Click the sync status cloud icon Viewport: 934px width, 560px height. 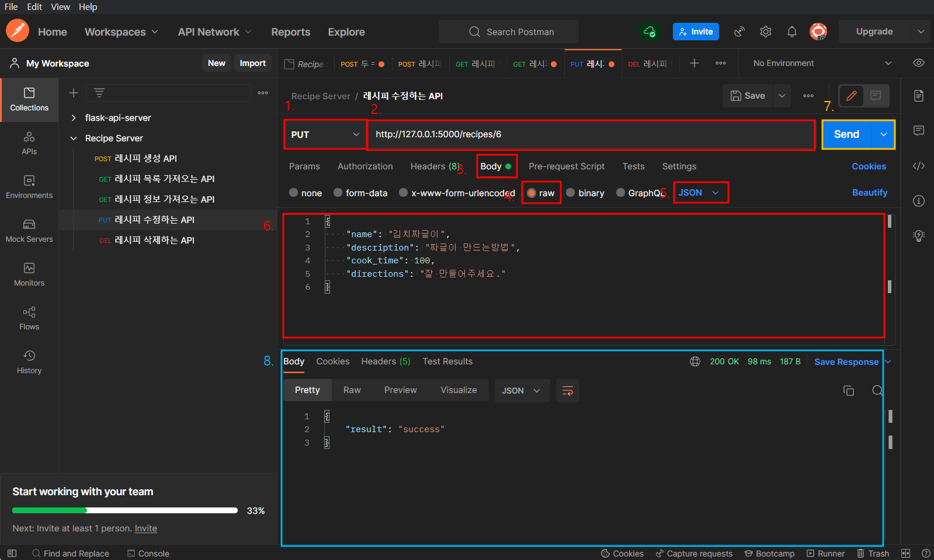pyautogui.click(x=650, y=32)
